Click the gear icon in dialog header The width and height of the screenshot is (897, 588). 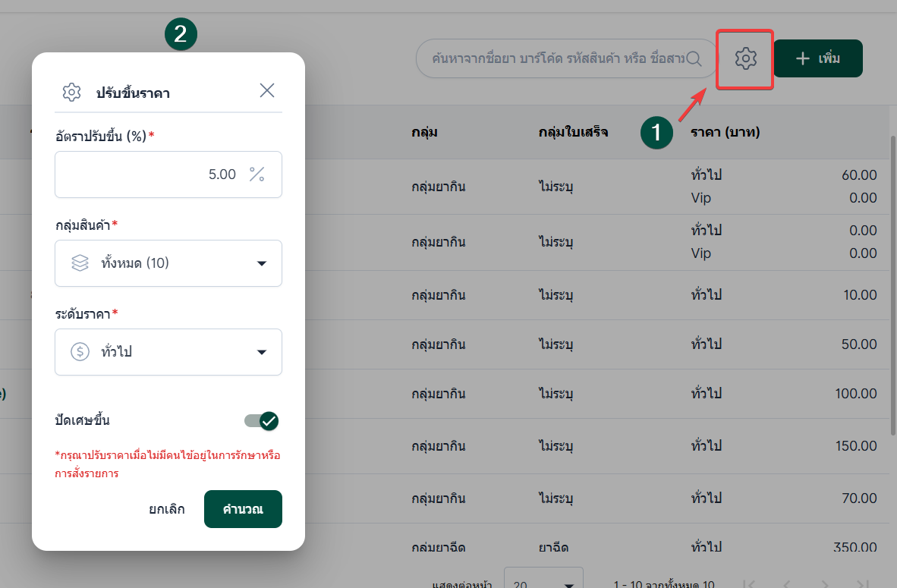pos(71,93)
